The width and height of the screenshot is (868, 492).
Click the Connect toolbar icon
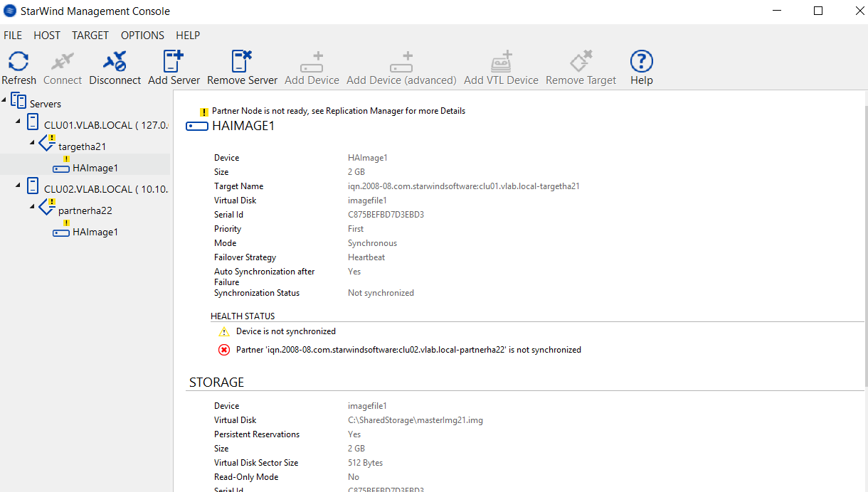63,61
